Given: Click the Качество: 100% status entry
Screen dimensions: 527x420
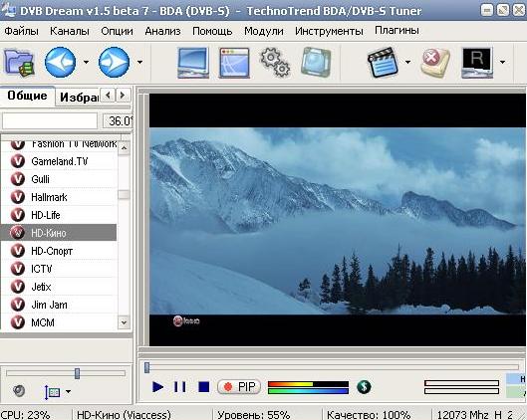Looking at the screenshot, I should [369, 415].
